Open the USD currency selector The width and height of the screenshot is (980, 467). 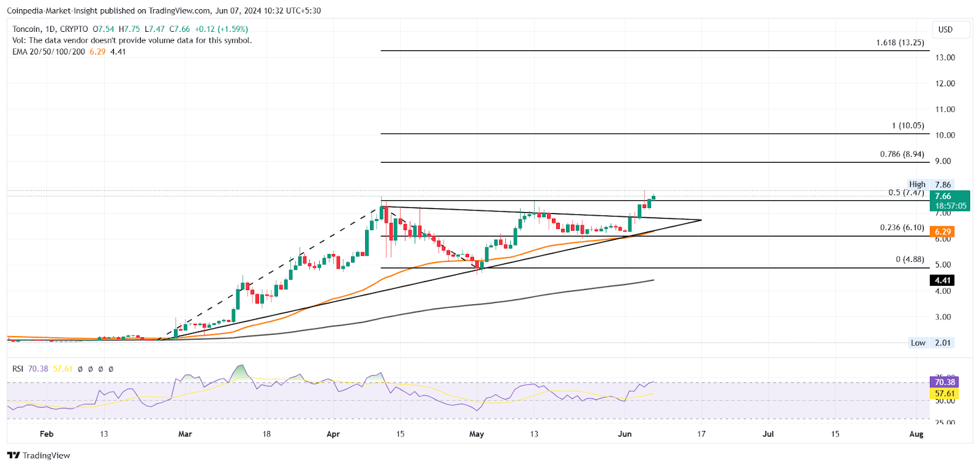click(x=950, y=29)
